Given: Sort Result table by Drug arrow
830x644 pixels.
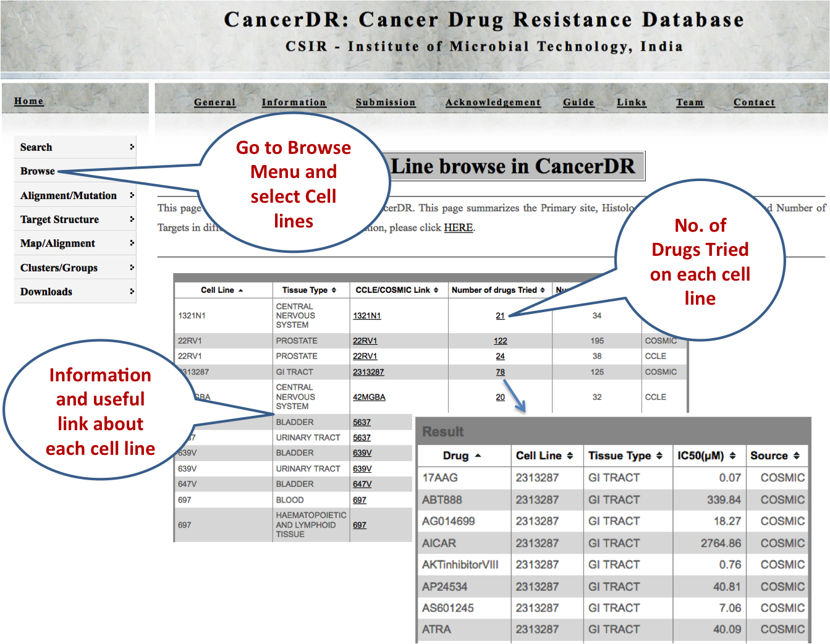Looking at the screenshot, I should point(478,456).
